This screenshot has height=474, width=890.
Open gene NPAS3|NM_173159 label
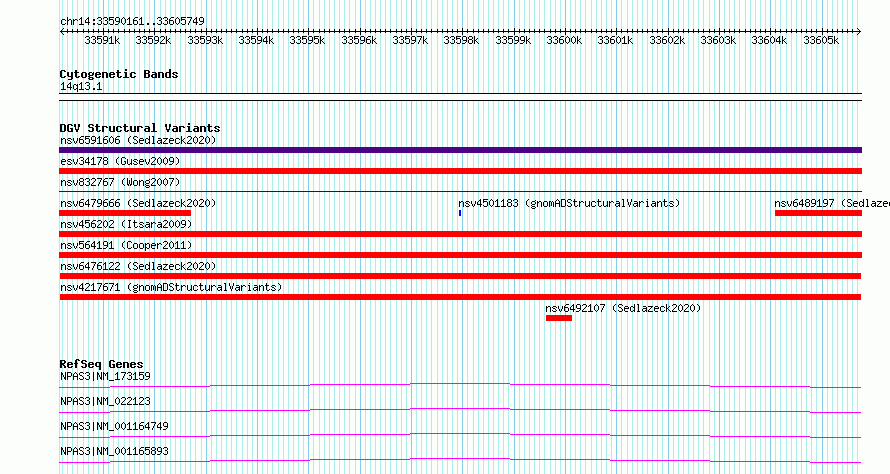(x=105, y=376)
